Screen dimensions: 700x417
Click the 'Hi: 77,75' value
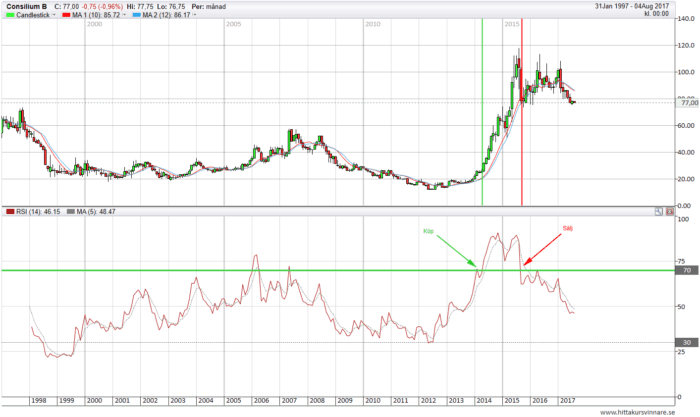point(140,7)
